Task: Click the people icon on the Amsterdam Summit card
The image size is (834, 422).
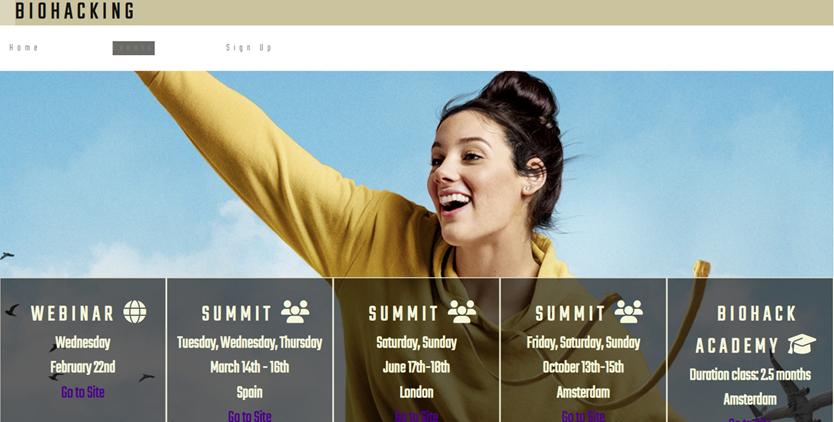Action: click(629, 312)
